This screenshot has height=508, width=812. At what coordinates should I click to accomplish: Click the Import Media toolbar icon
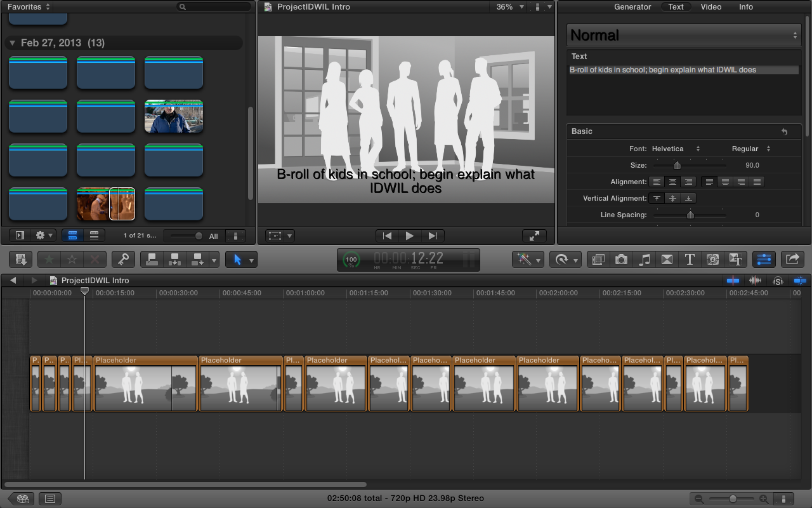click(21, 259)
